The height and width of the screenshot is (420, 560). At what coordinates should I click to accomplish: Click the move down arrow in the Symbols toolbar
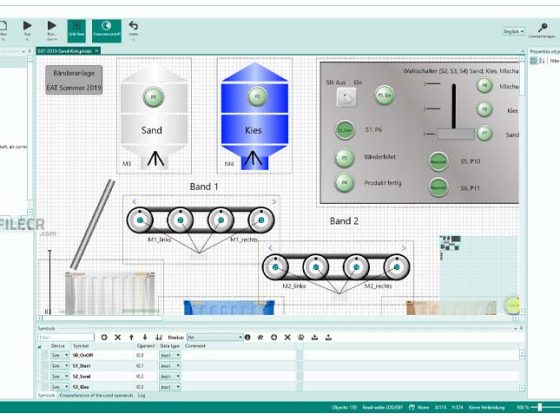click(145, 337)
